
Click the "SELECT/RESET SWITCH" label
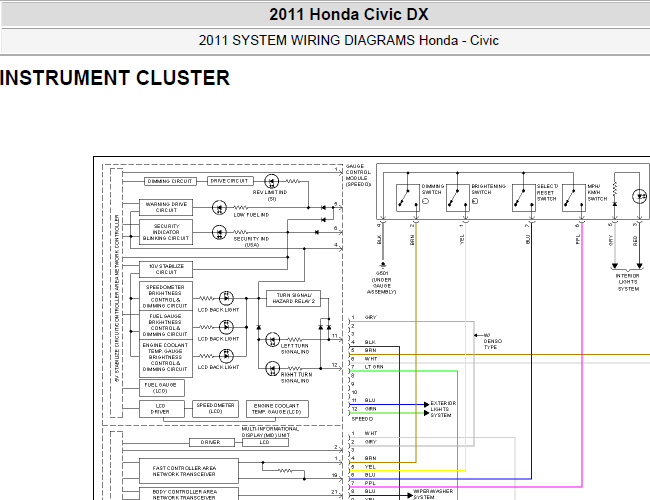coord(547,193)
